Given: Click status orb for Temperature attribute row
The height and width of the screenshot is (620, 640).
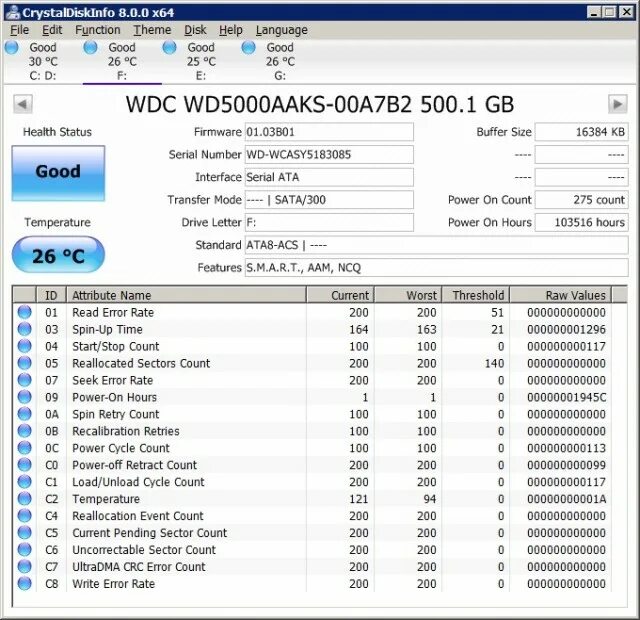Looking at the screenshot, I should [x=24, y=498].
